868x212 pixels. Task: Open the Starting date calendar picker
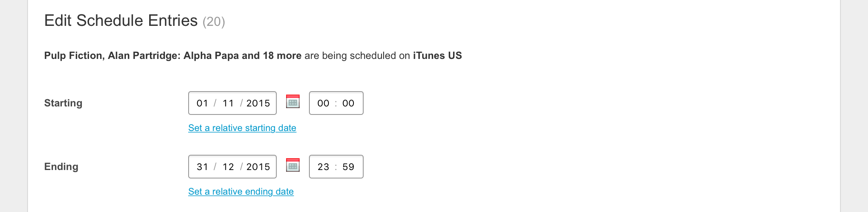click(x=293, y=102)
